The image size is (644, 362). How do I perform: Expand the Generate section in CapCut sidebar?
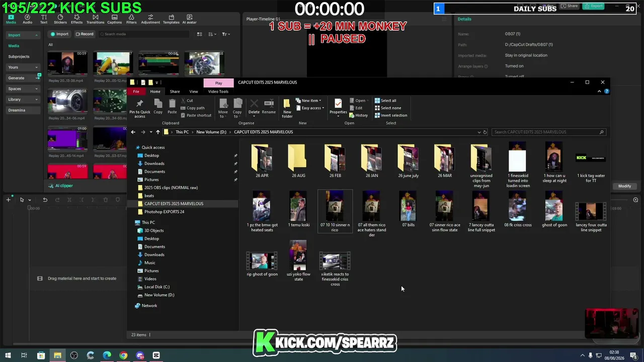pos(23,78)
